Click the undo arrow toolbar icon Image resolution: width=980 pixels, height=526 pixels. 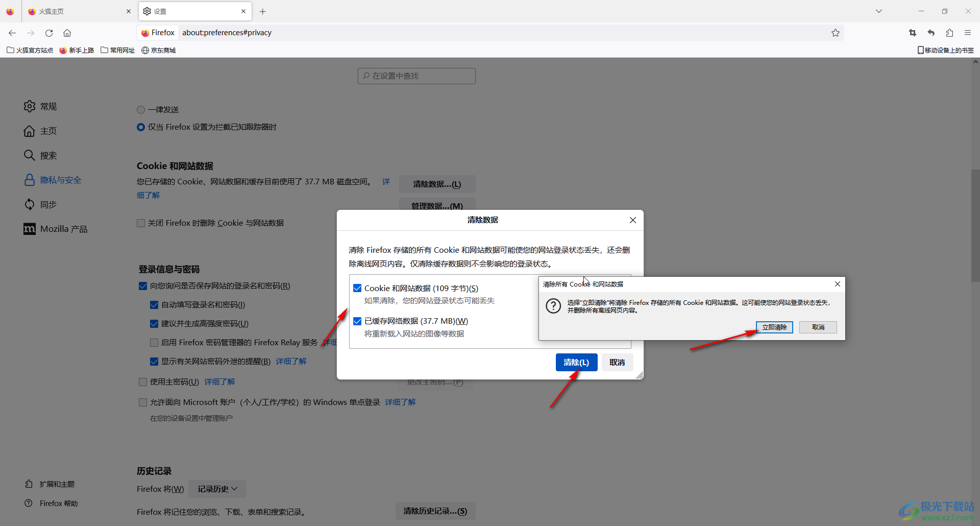pyautogui.click(x=931, y=33)
